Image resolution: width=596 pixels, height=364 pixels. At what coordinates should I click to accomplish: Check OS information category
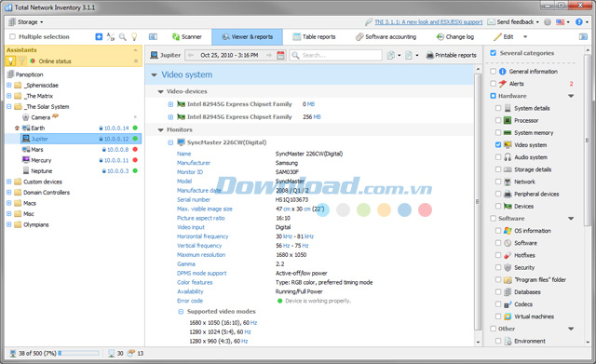pyautogui.click(x=498, y=231)
